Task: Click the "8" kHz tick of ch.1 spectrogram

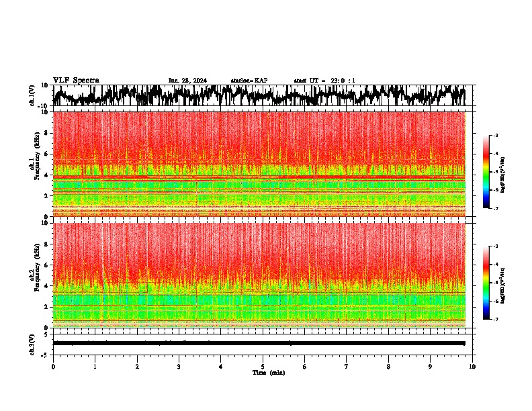Action: pyautogui.click(x=47, y=133)
